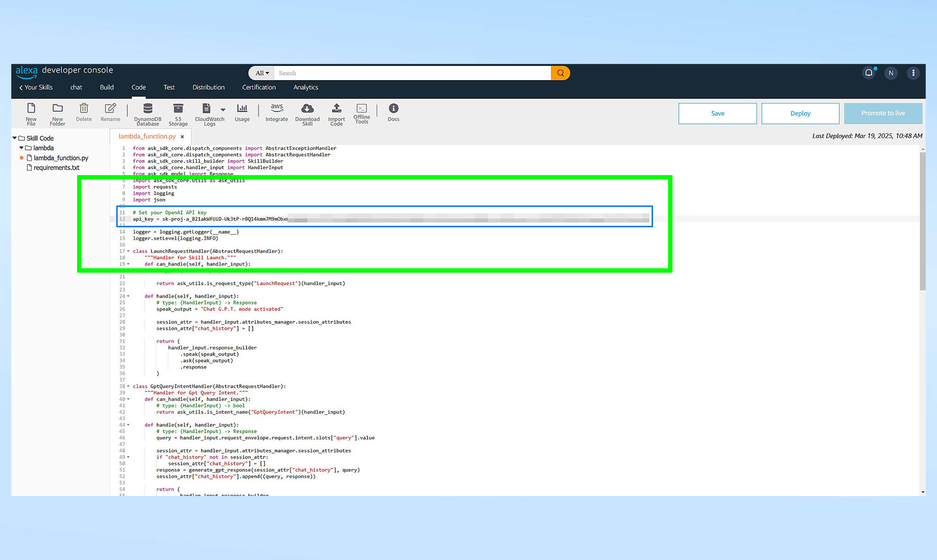
Task: Create a New File in Skill Code
Action: (x=31, y=113)
